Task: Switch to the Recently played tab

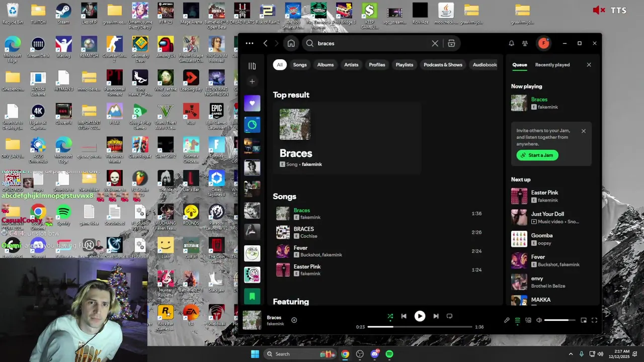Action: [552, 65]
